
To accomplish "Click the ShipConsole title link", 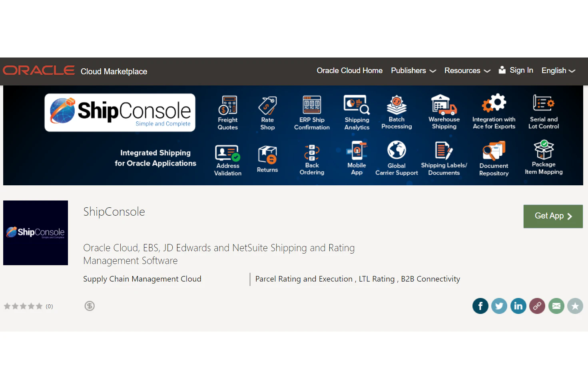I will point(114,212).
